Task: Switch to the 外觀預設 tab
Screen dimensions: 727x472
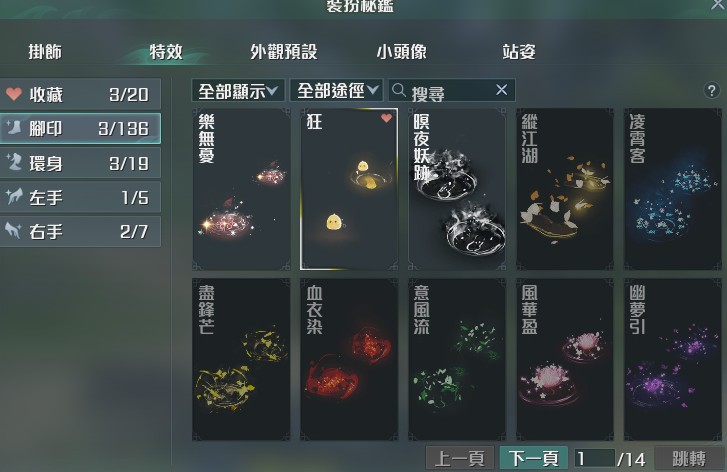Action: [284, 51]
